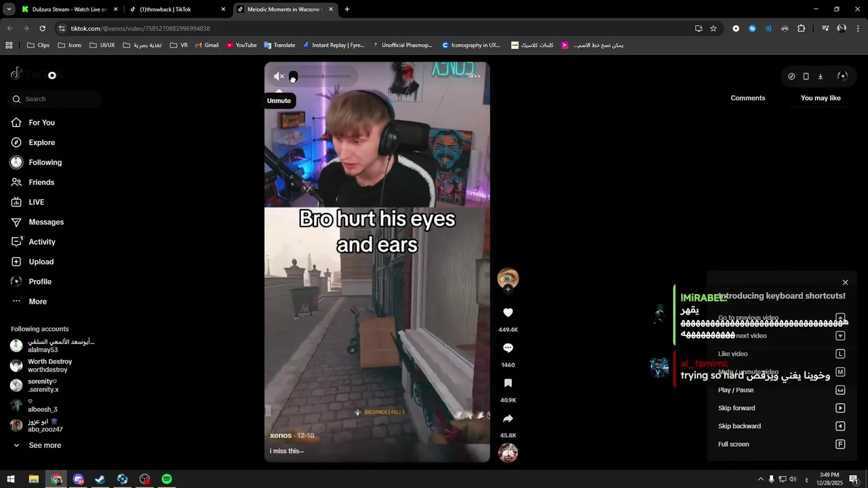Focus the TikTok Search field

pyautogui.click(x=56, y=99)
